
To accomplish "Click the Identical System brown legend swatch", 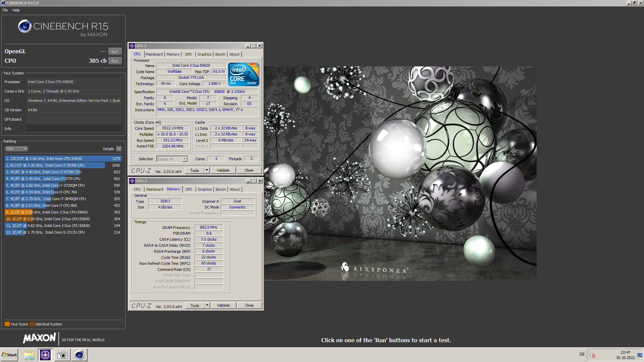I will pyautogui.click(x=32, y=324).
